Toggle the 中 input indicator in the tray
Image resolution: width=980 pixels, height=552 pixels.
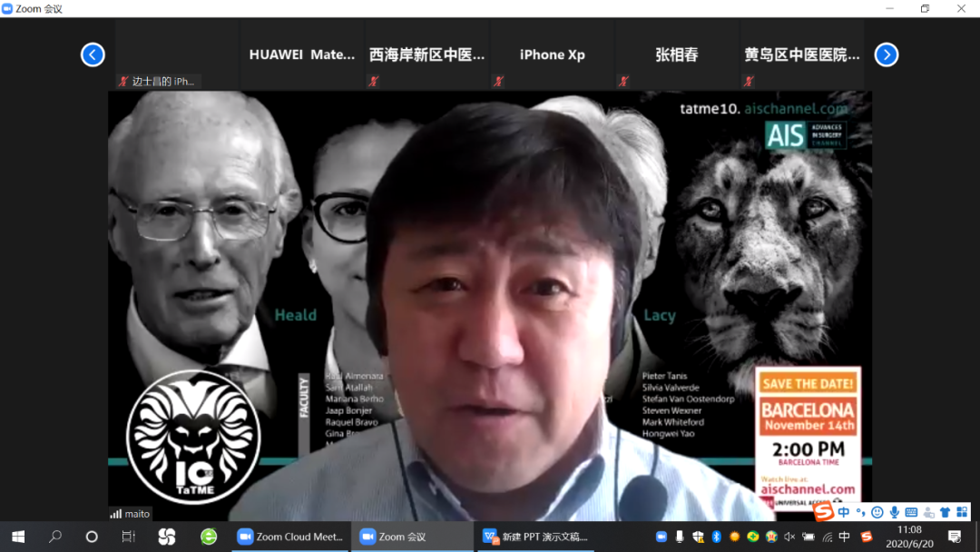coord(845,537)
